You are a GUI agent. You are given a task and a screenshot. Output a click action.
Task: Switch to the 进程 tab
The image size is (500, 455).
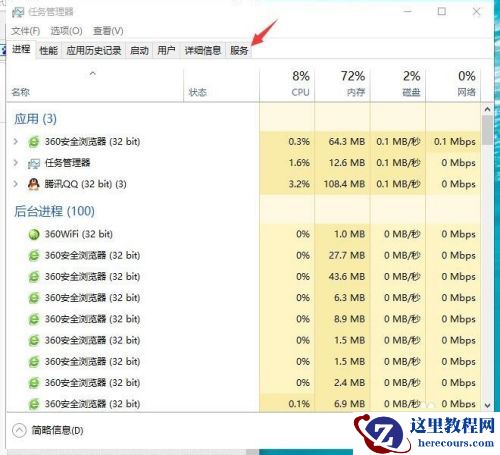[21, 50]
